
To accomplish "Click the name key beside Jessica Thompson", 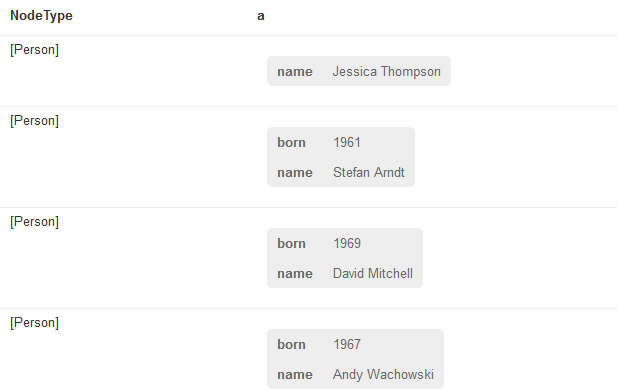I will click(x=295, y=72).
